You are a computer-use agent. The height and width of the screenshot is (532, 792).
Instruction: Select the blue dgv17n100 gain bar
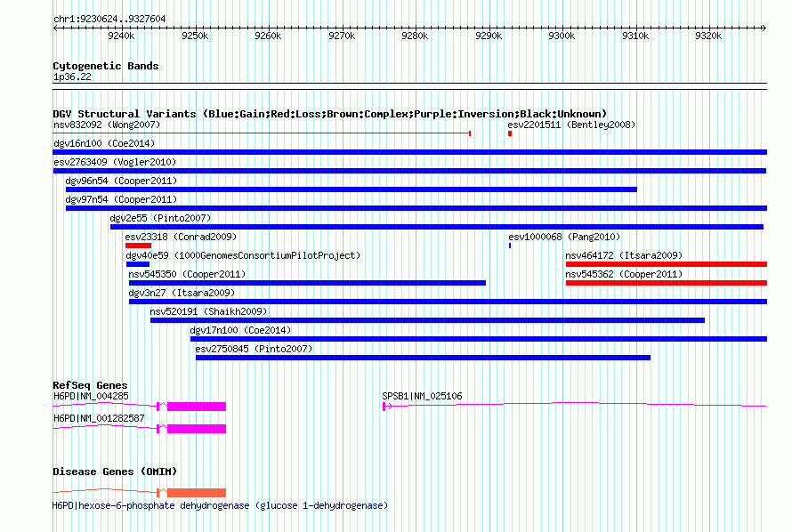point(479,339)
